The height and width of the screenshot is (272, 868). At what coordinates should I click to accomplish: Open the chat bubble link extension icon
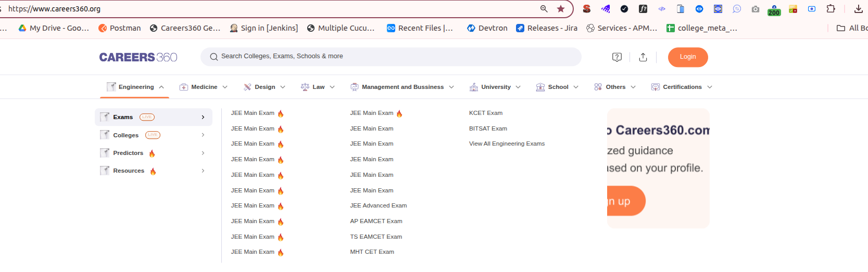click(x=737, y=9)
